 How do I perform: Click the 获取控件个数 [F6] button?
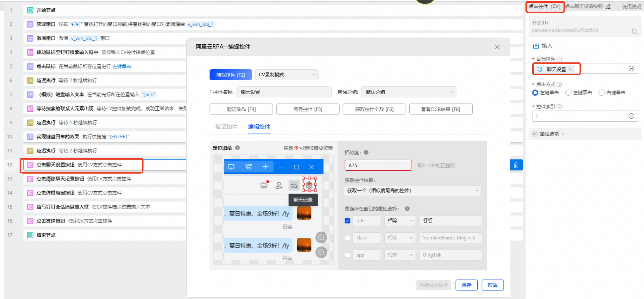click(374, 109)
